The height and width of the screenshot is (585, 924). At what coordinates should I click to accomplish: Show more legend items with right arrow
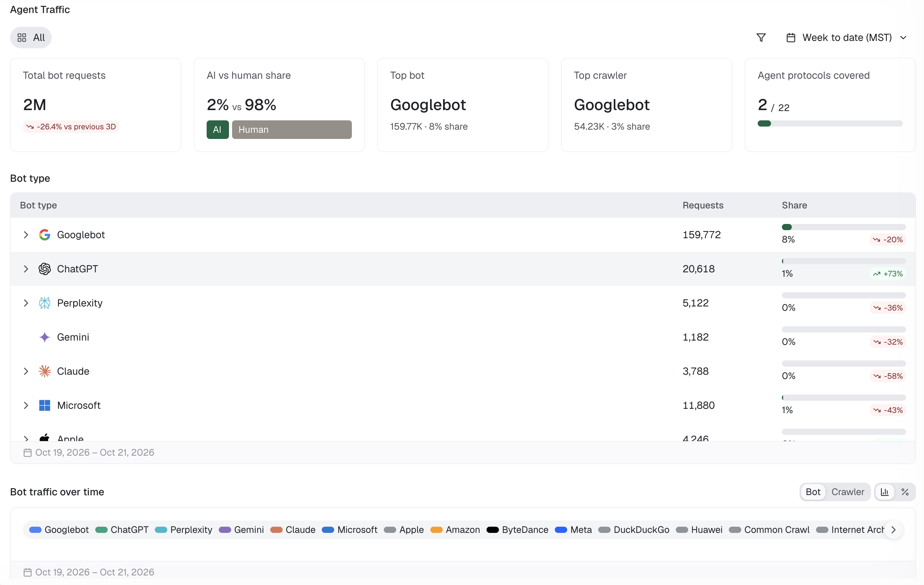(893, 530)
